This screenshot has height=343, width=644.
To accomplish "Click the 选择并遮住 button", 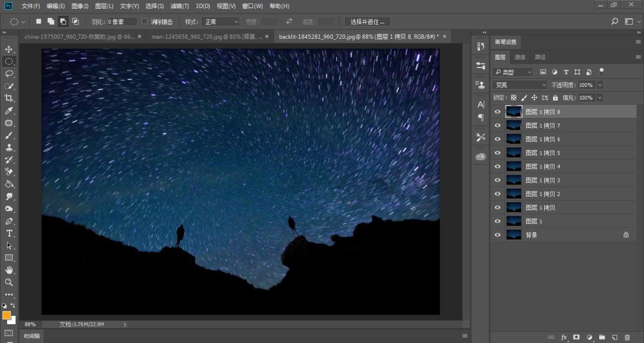I will pyautogui.click(x=367, y=22).
